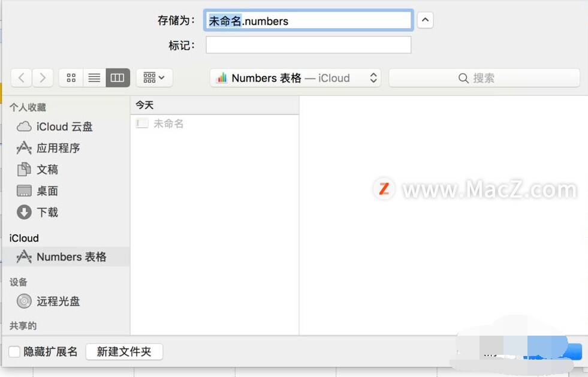Click the desktop icon beside 桌面
588x377 pixels.
[24, 191]
